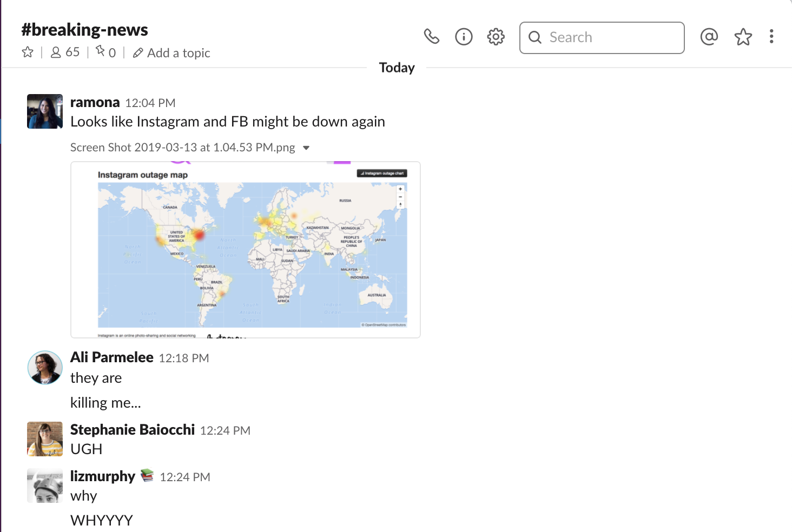Click the Today date divider label
The image size is (792, 532).
click(x=397, y=68)
